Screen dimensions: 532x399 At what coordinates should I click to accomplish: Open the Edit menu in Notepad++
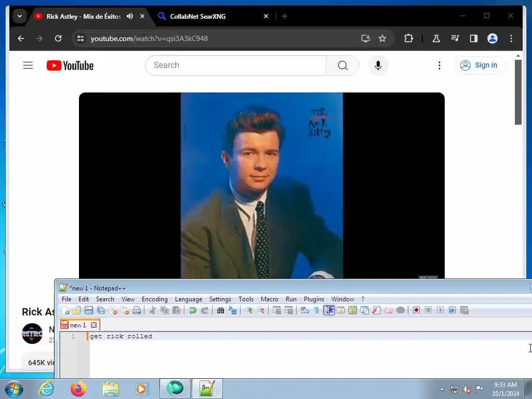click(84, 299)
